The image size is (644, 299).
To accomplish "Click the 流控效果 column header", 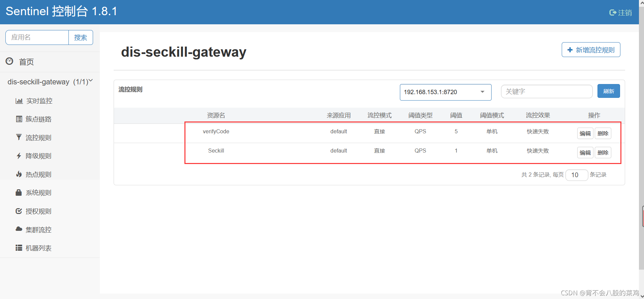I will [x=538, y=115].
